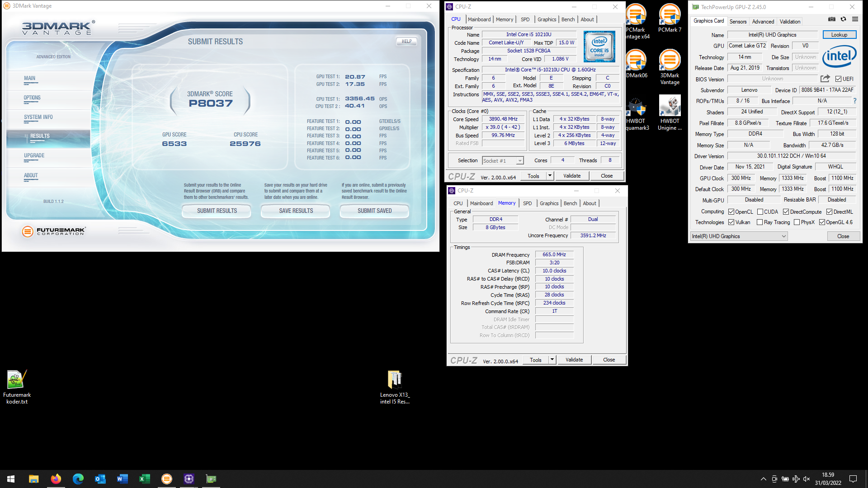
Task: Click Intel logo in GPU-Z
Action: click(x=840, y=56)
